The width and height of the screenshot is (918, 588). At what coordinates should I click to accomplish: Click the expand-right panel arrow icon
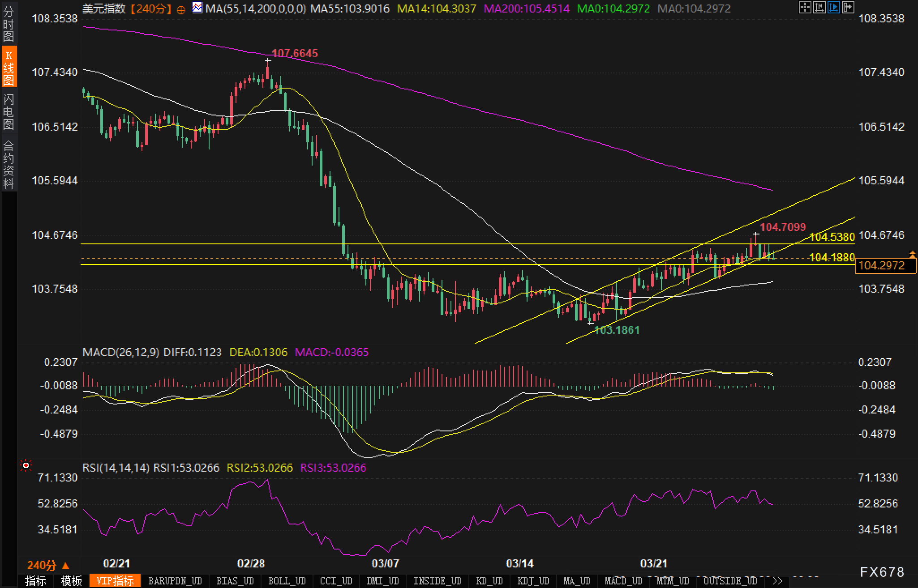[x=848, y=7]
